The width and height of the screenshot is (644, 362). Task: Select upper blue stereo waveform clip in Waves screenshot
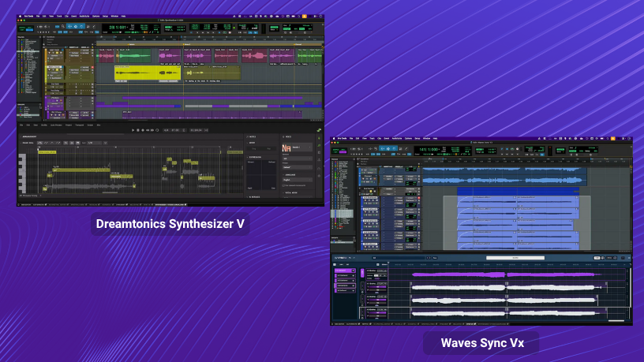click(x=505, y=177)
